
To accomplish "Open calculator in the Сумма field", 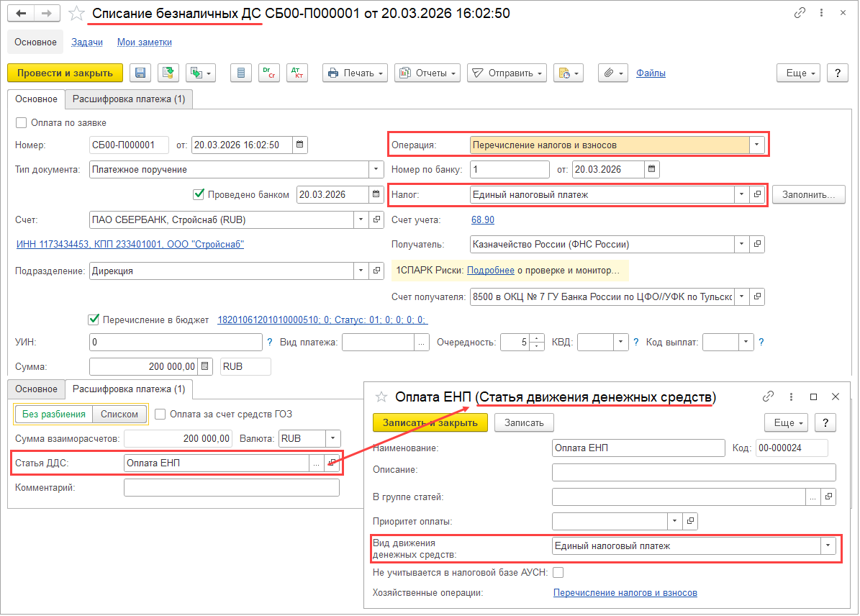I will (204, 366).
